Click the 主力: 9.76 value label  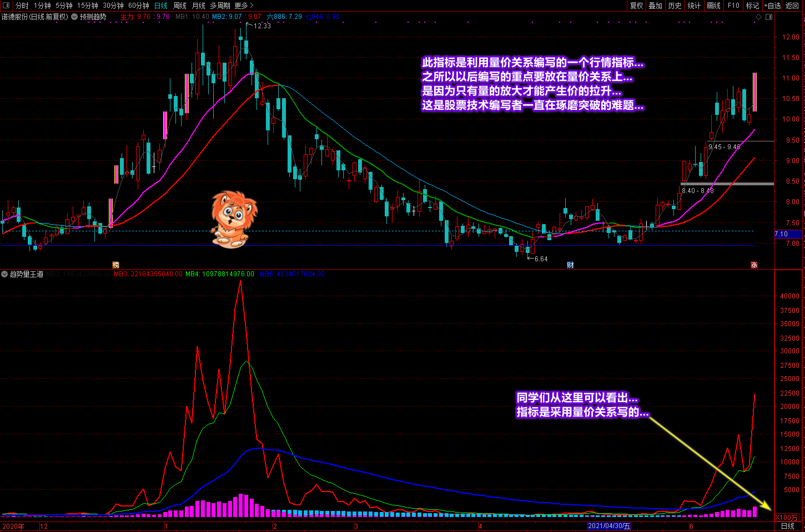tap(136, 17)
